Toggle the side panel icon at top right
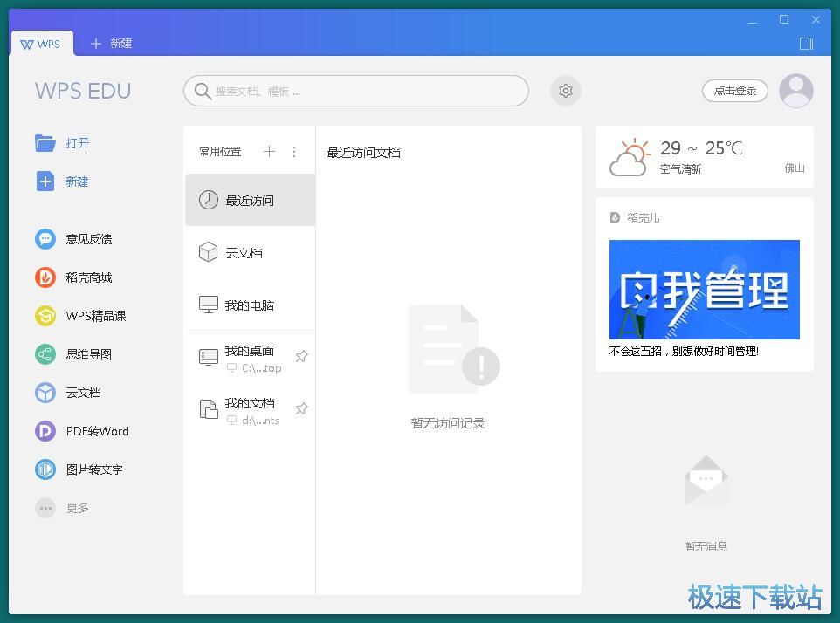 pyautogui.click(x=806, y=44)
